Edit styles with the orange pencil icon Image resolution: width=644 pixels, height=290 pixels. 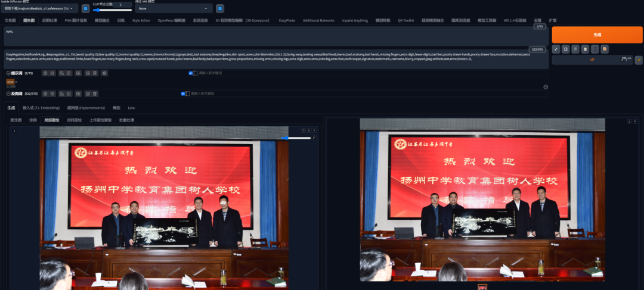tap(639, 60)
